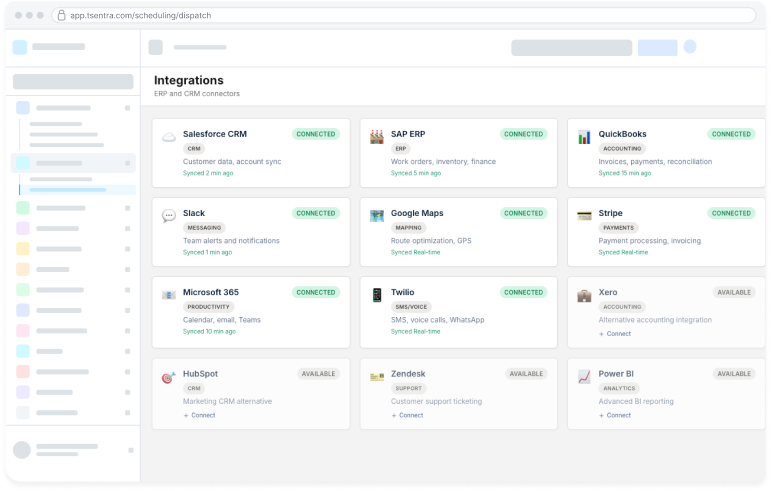Click the Zendesk card title
771x491 pixels.
click(408, 374)
